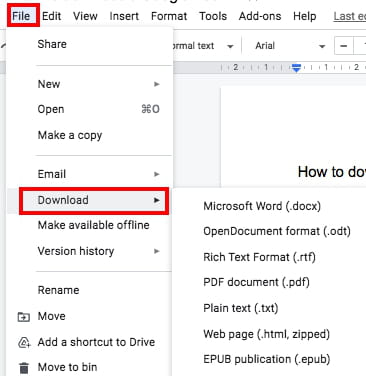Image resolution: width=366 pixels, height=376 pixels.
Task: Expand the Email submenu
Action: (x=89, y=174)
